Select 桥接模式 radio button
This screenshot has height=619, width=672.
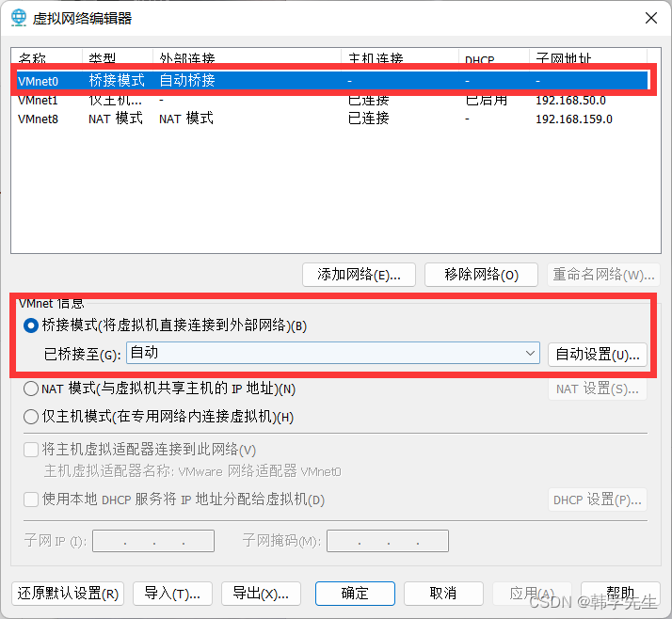click(x=31, y=325)
